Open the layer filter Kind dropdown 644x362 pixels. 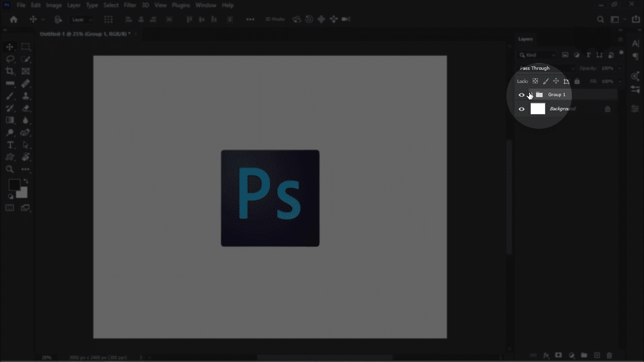(x=537, y=55)
